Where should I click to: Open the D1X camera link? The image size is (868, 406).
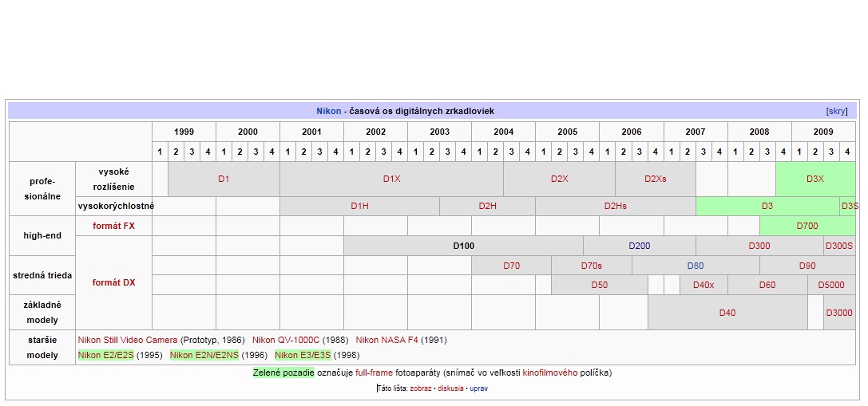pyautogui.click(x=391, y=179)
